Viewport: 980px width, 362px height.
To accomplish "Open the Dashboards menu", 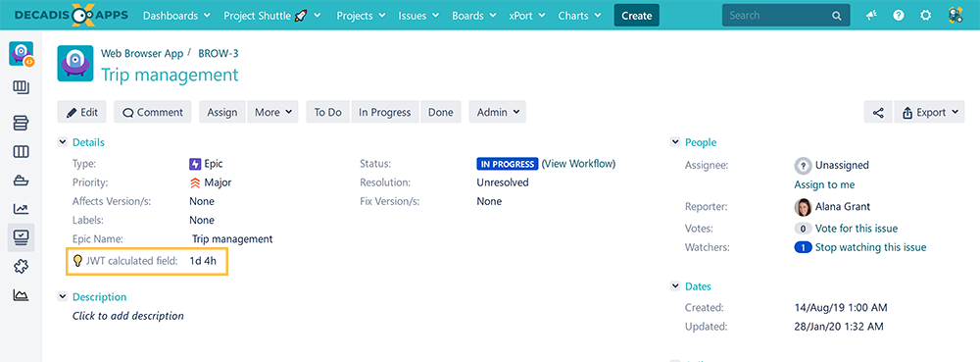I will [175, 16].
